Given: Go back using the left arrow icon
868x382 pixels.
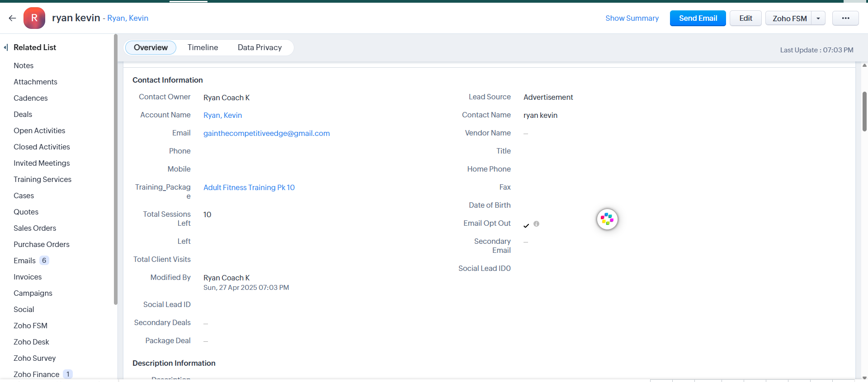Looking at the screenshot, I should 12,18.
